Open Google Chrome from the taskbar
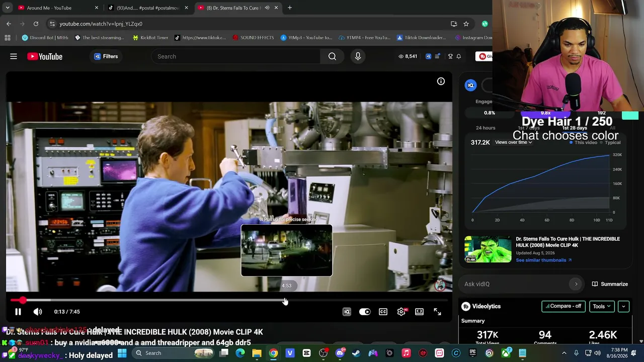 [x=273, y=353]
